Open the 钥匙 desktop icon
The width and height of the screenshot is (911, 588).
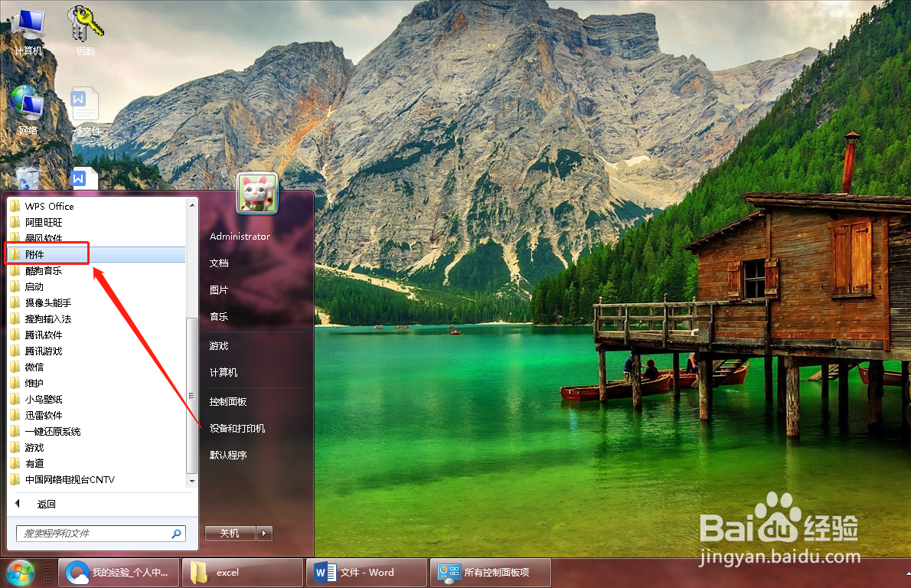pyautogui.click(x=86, y=30)
